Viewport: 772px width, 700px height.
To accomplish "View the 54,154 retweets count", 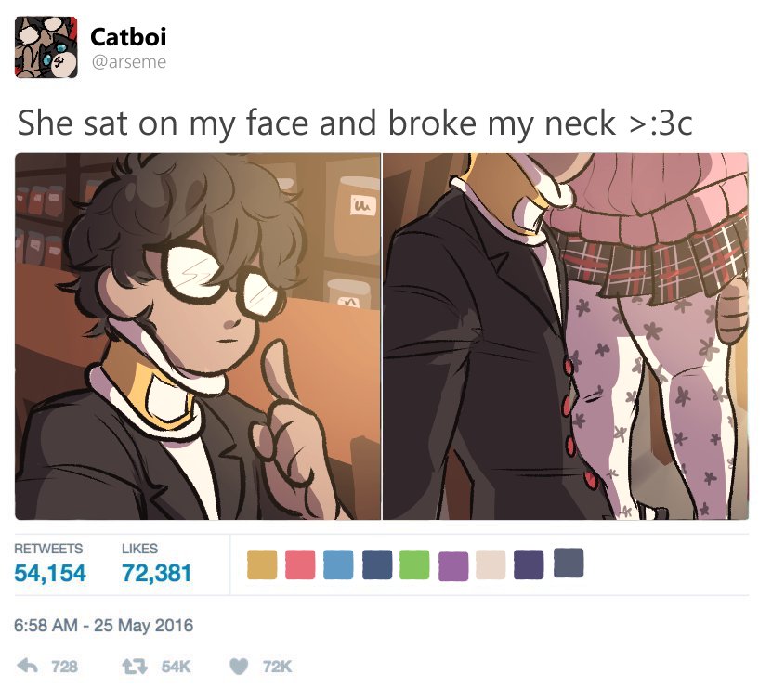I will pyautogui.click(x=50, y=573).
